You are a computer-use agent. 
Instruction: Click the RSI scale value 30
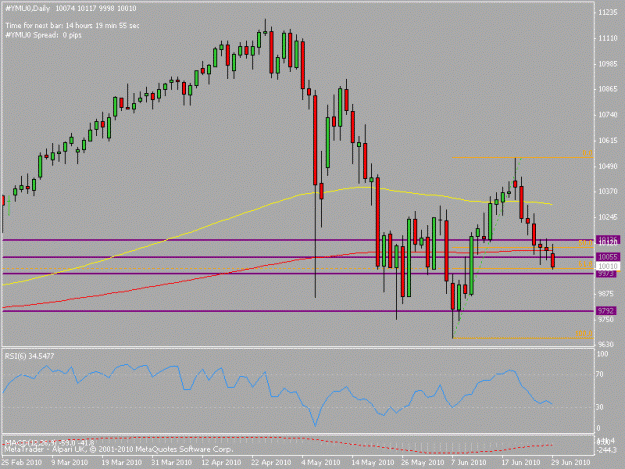601,407
